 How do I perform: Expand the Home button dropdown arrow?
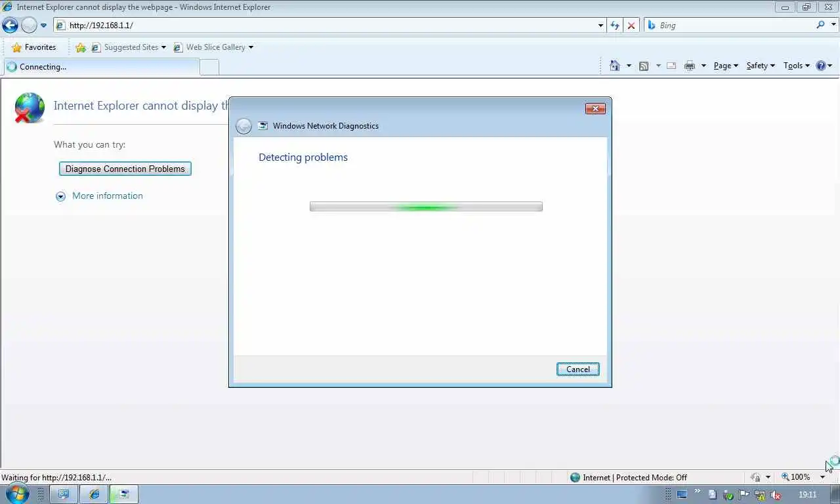(629, 66)
